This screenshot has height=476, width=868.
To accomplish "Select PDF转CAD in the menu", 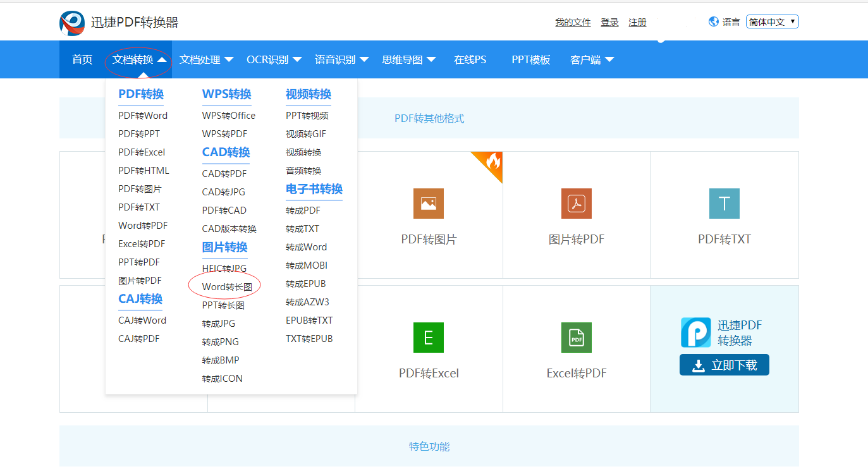I will coord(224,211).
